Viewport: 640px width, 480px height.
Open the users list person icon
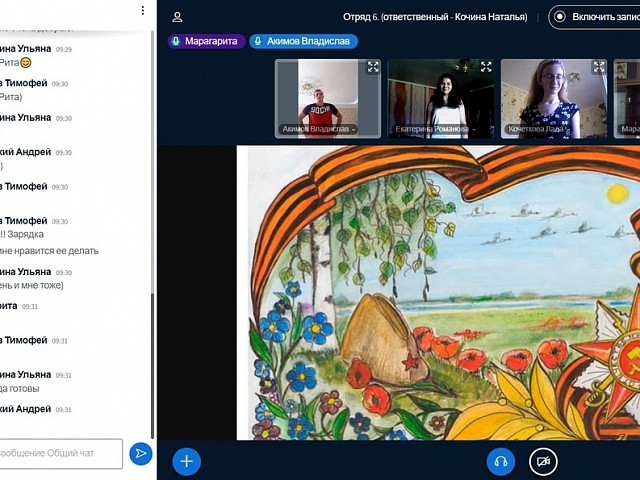pyautogui.click(x=177, y=17)
